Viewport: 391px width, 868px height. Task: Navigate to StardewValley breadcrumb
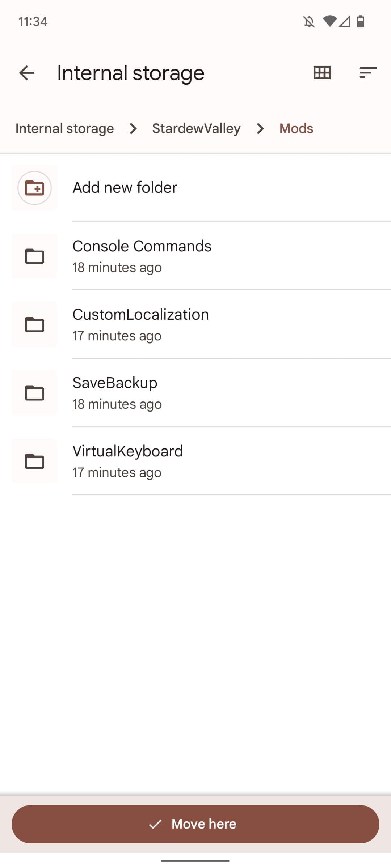(x=196, y=129)
